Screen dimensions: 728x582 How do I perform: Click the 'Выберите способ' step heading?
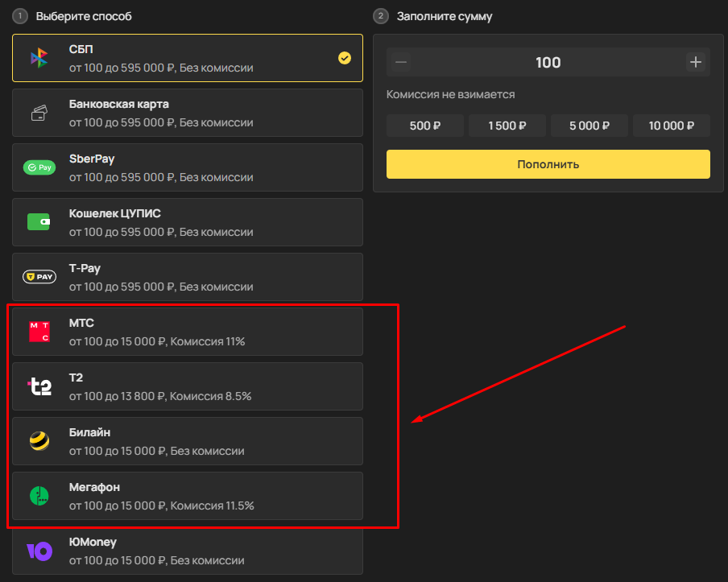point(84,16)
